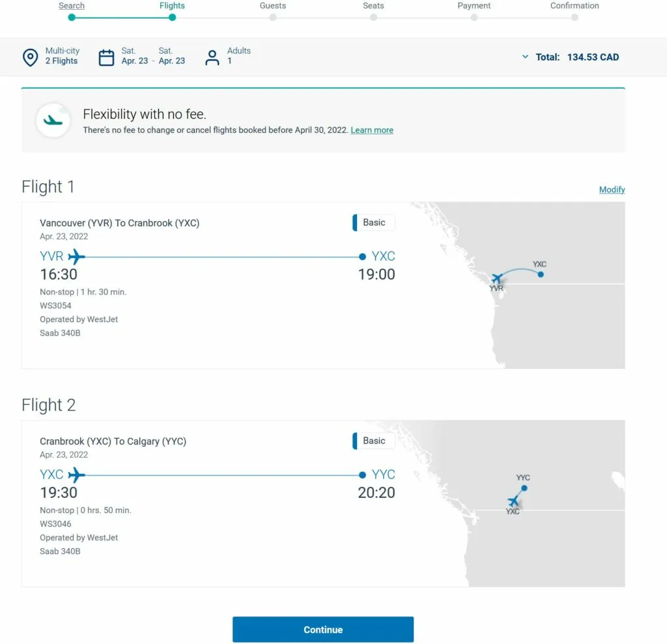Image resolution: width=667 pixels, height=644 pixels.
Task: Select the Payment progress step marker
Action: (474, 18)
